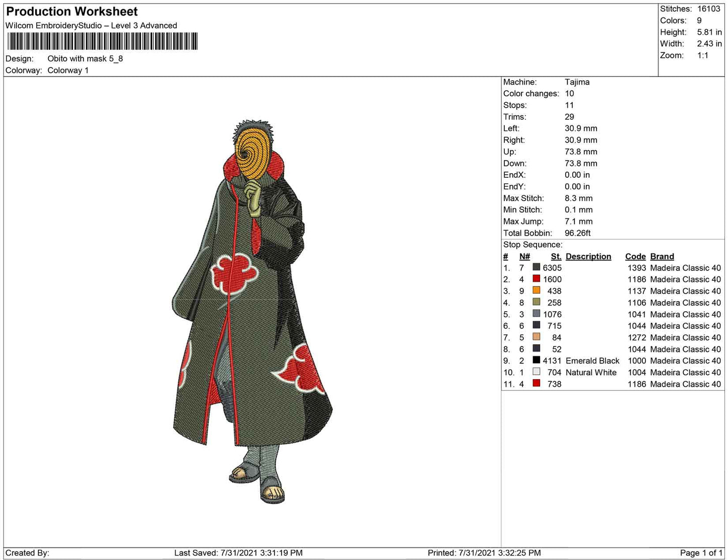Click stitch count '6305' in stop 1
The image size is (728, 560).
pos(552,268)
